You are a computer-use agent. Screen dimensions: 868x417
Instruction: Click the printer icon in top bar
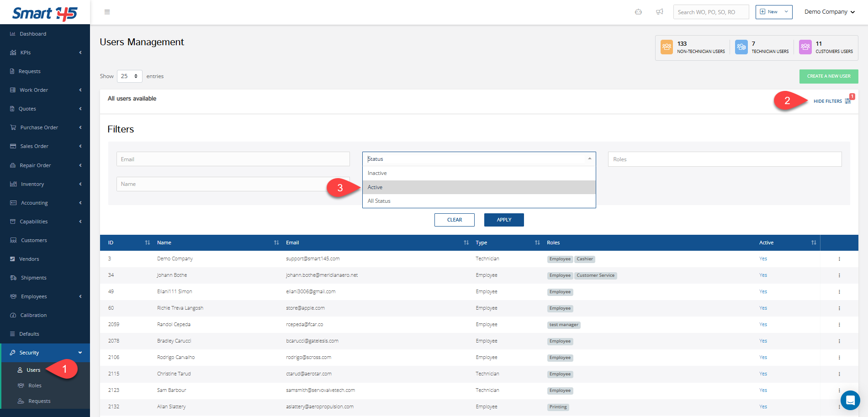[x=638, y=12]
